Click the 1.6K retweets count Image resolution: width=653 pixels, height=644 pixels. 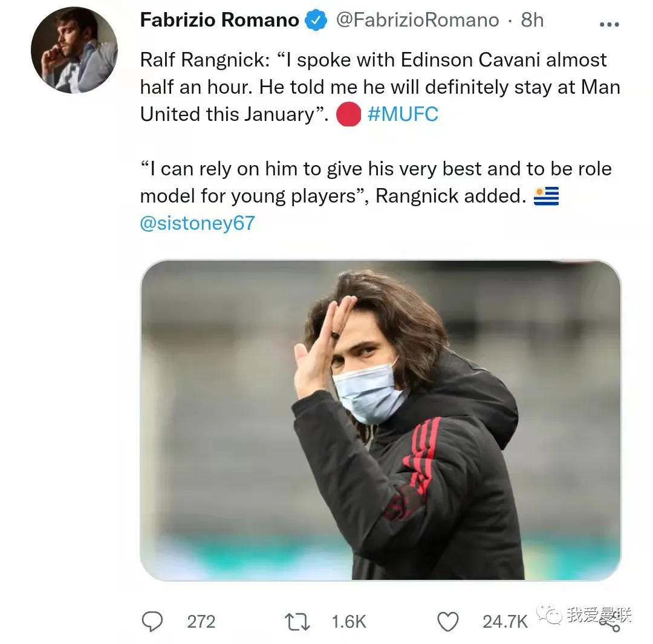349,621
